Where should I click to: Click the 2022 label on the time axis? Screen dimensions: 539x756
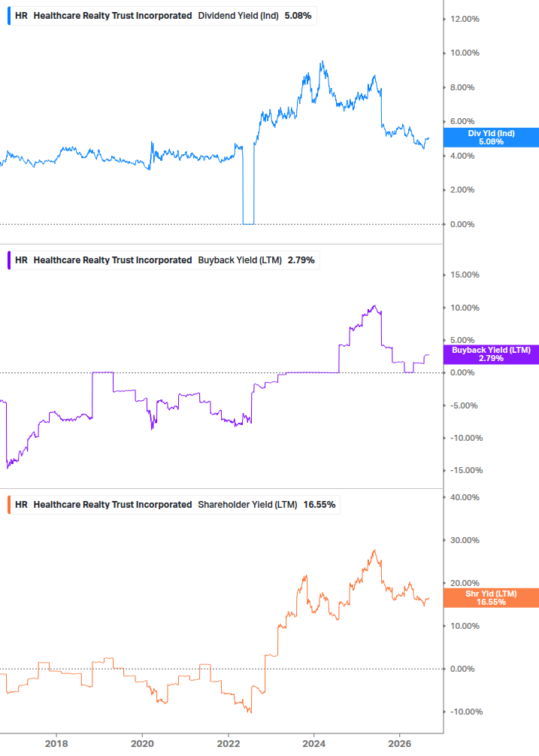(x=229, y=744)
